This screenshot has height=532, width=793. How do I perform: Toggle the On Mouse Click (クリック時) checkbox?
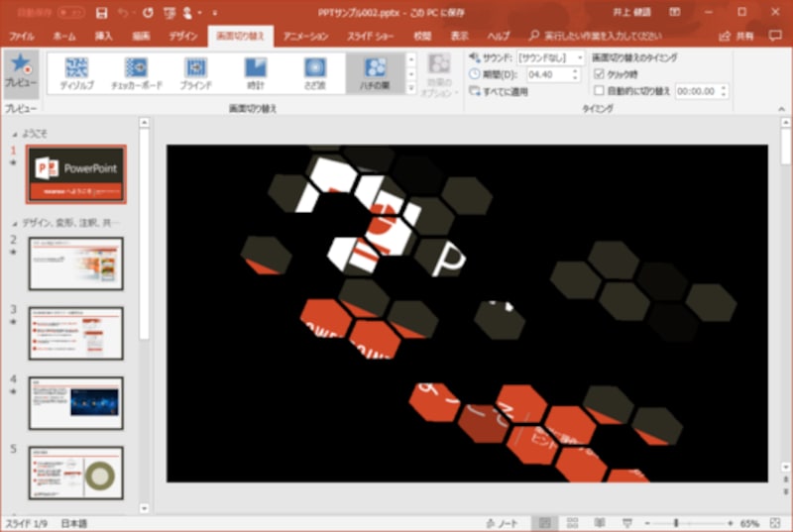[600, 74]
